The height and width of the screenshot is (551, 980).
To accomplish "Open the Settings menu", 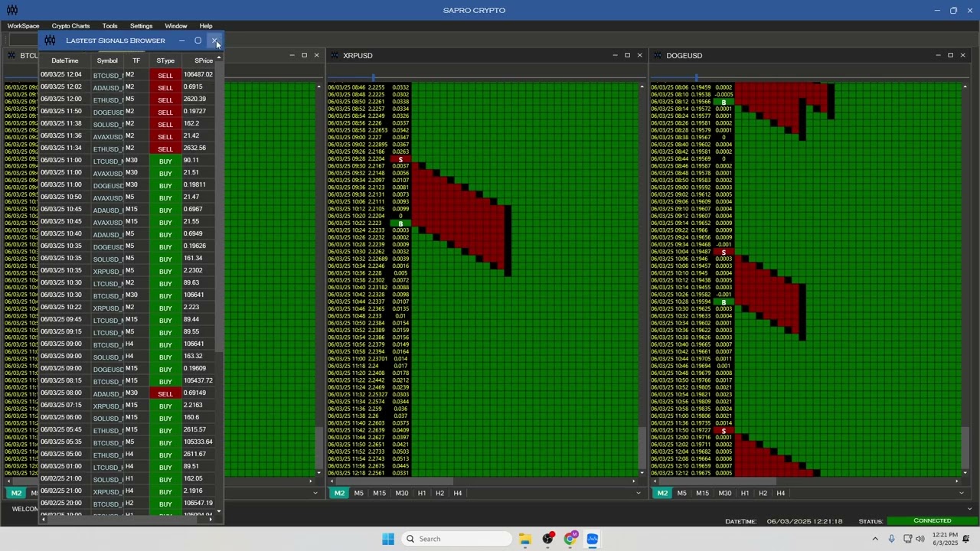I will point(141,26).
